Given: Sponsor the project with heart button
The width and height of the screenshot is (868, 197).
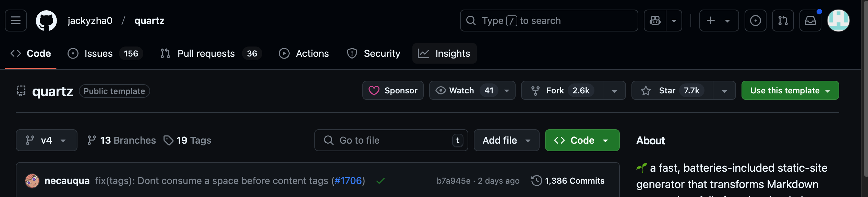Looking at the screenshot, I should click(393, 90).
